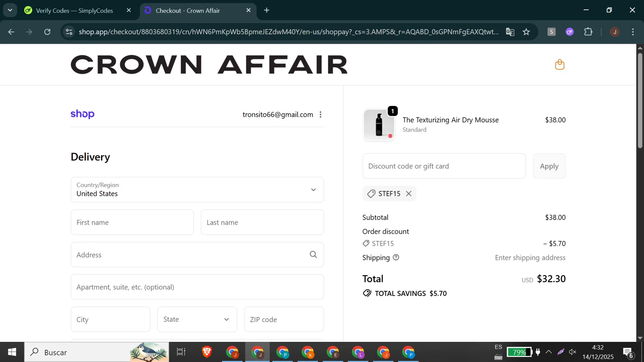This screenshot has width=644, height=362.
Task: Reload the checkout page
Action: pyautogui.click(x=47, y=32)
